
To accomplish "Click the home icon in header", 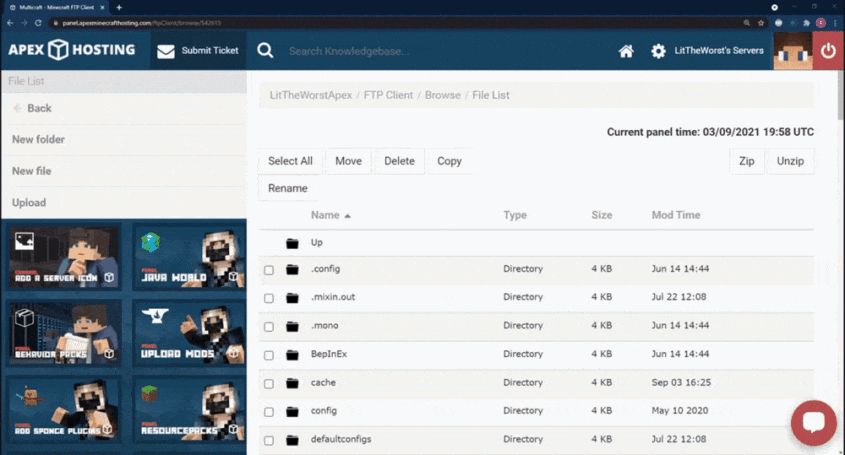I will tap(626, 51).
